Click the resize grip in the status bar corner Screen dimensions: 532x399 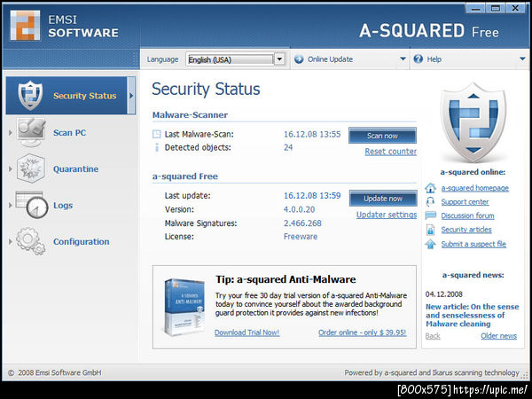click(x=526, y=375)
